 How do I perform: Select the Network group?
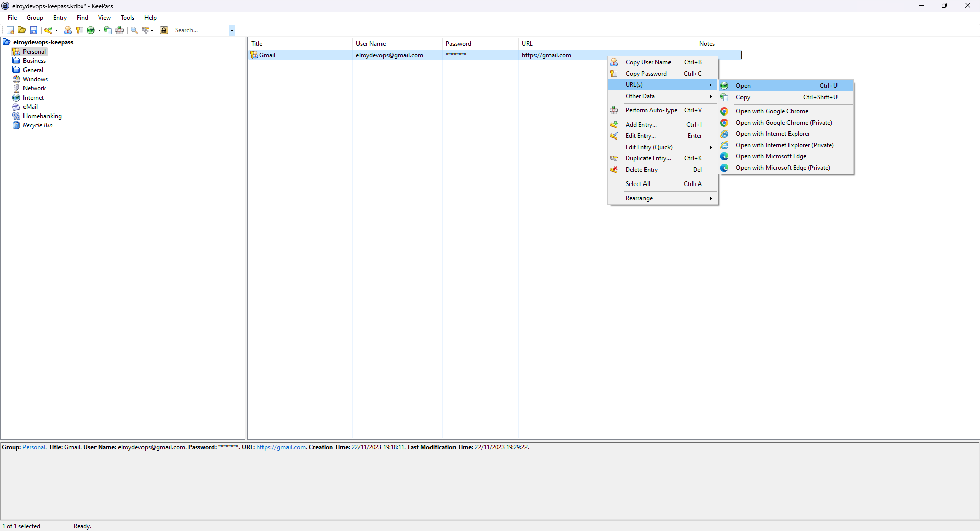(x=34, y=88)
